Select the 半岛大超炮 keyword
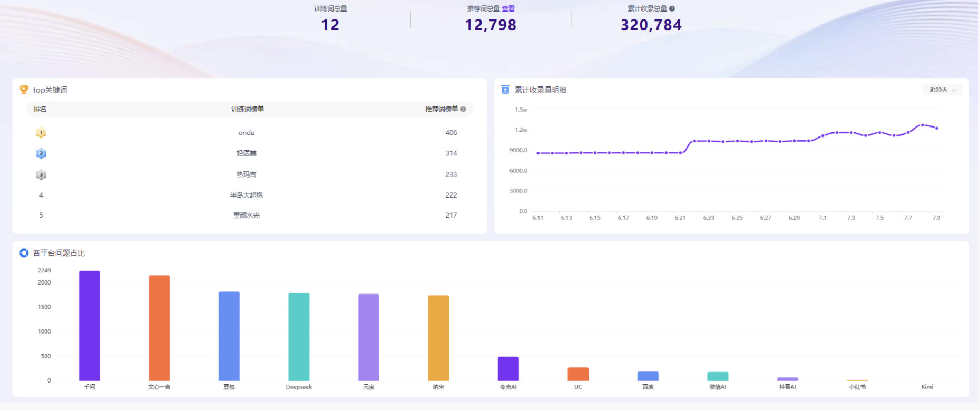The height and width of the screenshot is (411, 980). point(247,195)
